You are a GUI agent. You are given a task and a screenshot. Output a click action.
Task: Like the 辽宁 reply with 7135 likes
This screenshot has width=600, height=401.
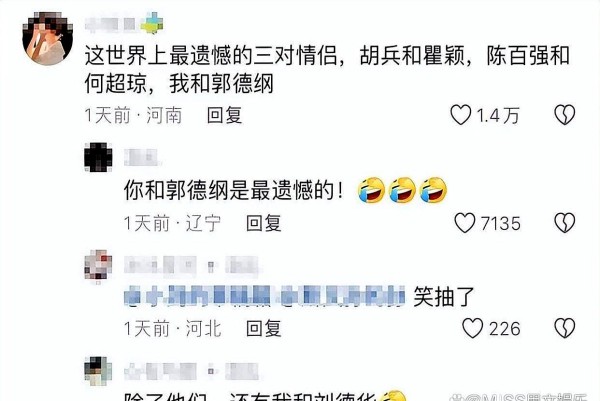465,223
